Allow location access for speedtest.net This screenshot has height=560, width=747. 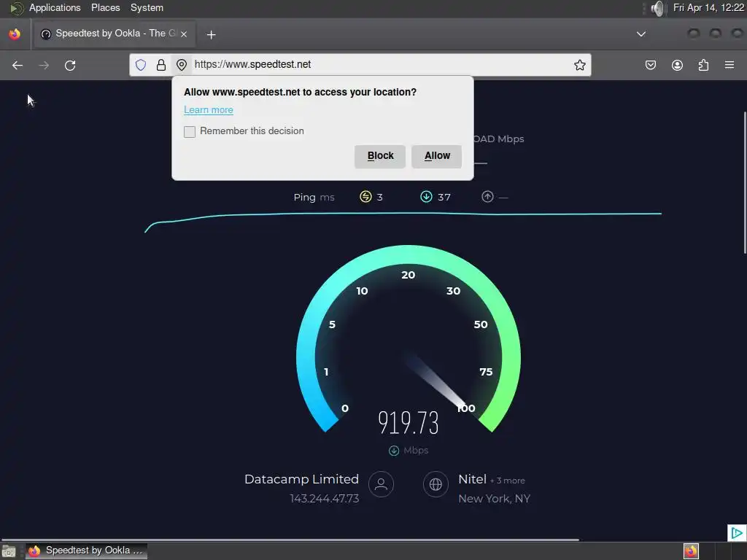click(x=436, y=156)
